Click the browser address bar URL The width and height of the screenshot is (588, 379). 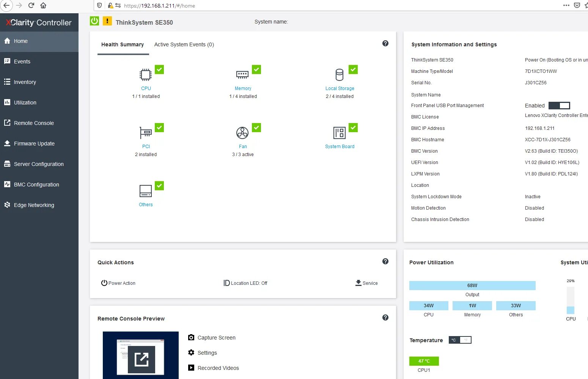click(159, 6)
